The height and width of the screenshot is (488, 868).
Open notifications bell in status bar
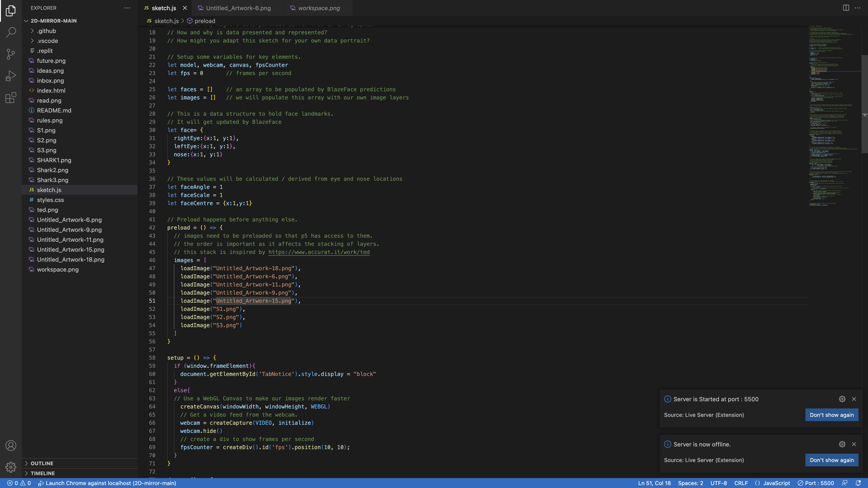pyautogui.click(x=858, y=483)
